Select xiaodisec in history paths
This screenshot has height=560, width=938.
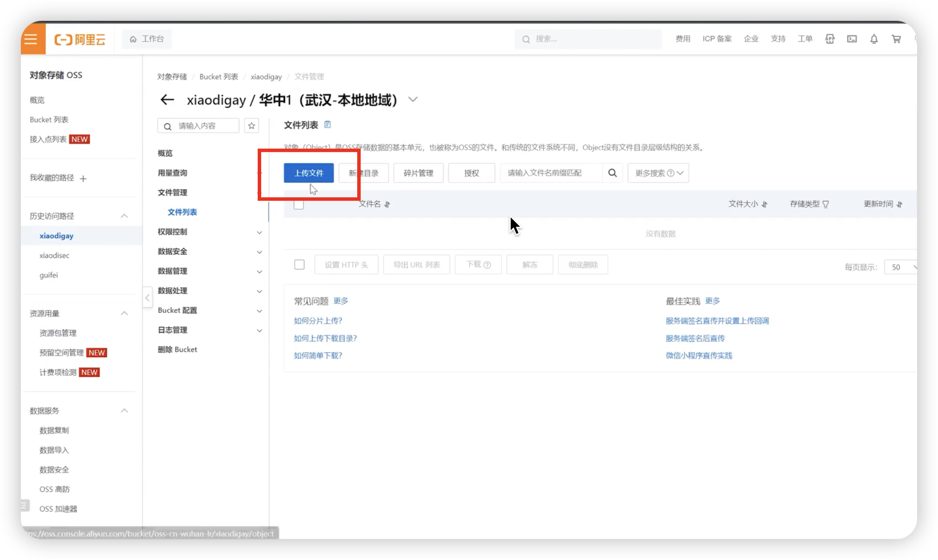(x=54, y=255)
